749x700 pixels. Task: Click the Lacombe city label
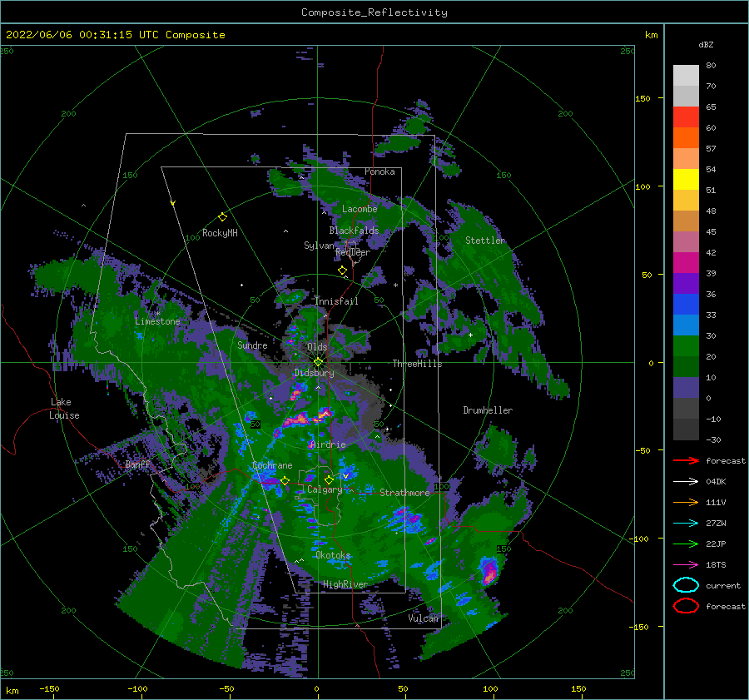click(x=360, y=209)
